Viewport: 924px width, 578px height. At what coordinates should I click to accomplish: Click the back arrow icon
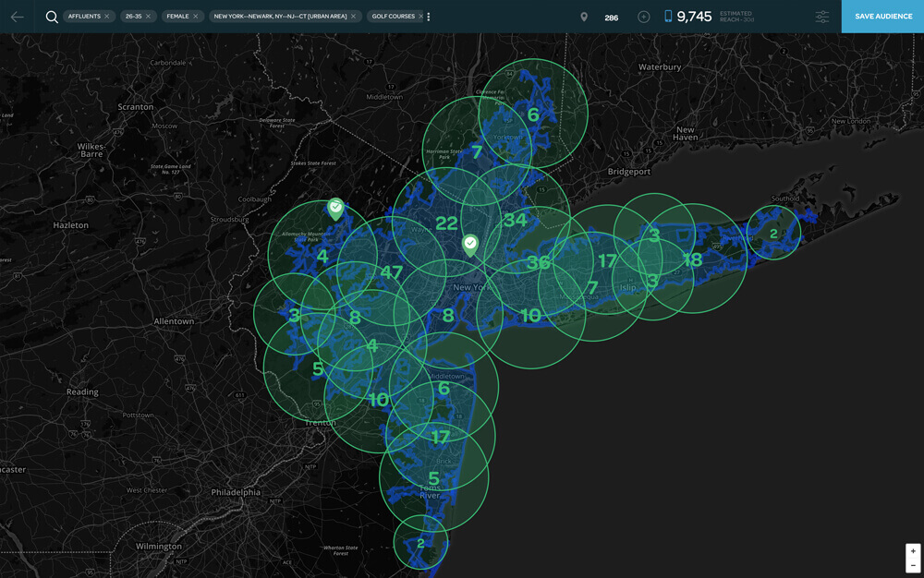click(x=17, y=17)
